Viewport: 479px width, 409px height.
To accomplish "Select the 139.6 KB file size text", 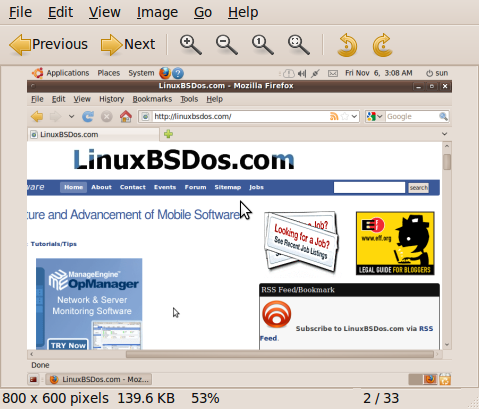I will pyautogui.click(x=146, y=398).
